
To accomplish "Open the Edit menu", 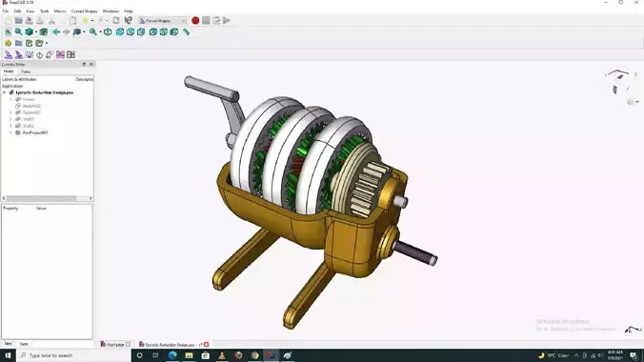I will point(17,11).
